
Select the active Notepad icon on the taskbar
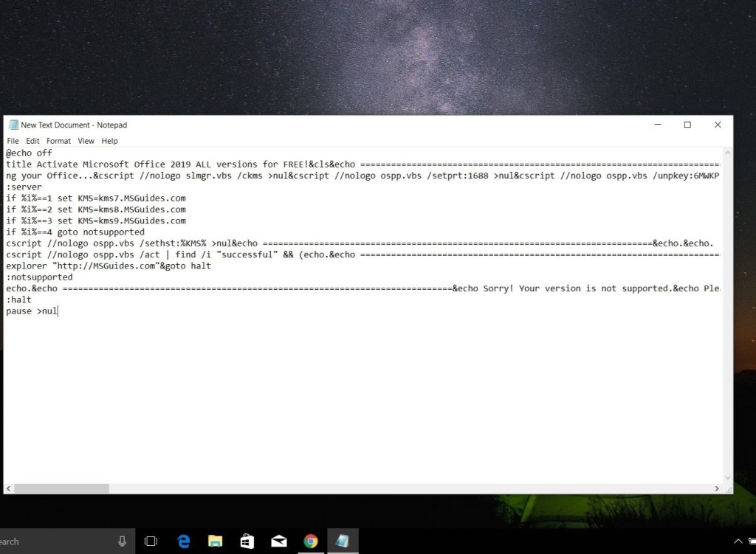(x=342, y=541)
